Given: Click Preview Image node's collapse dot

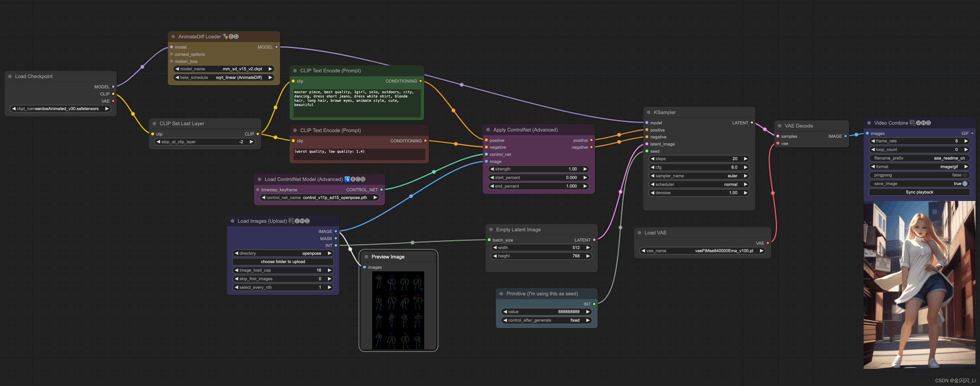Looking at the screenshot, I should click(366, 257).
